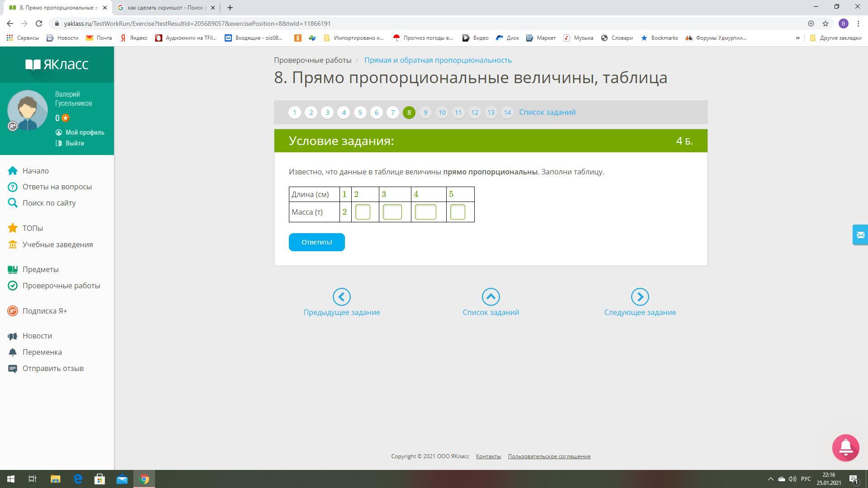Click the pink notification bell icon
The width and height of the screenshot is (868, 488).
pyautogui.click(x=845, y=447)
